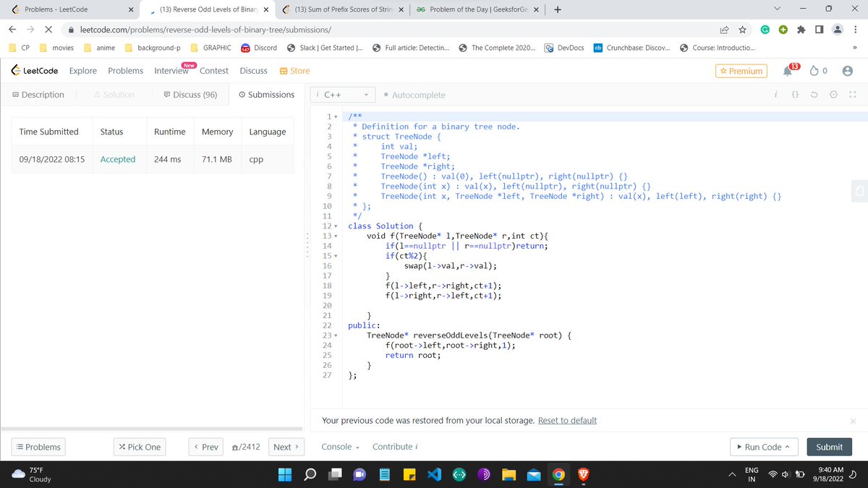Collapse code fold arrow on line 13

tap(336, 236)
